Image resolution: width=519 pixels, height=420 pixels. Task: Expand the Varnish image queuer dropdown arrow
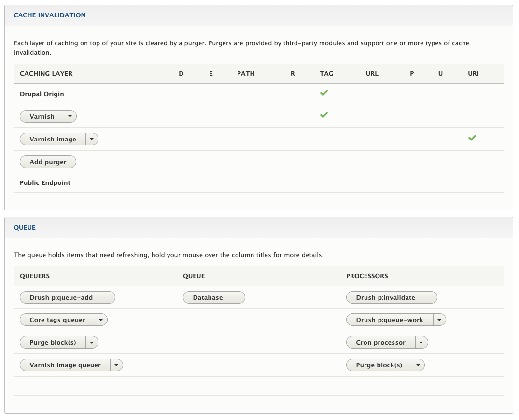click(x=116, y=365)
